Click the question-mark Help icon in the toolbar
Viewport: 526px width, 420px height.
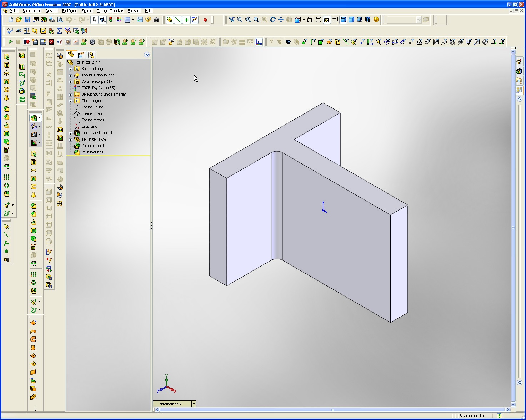click(148, 20)
